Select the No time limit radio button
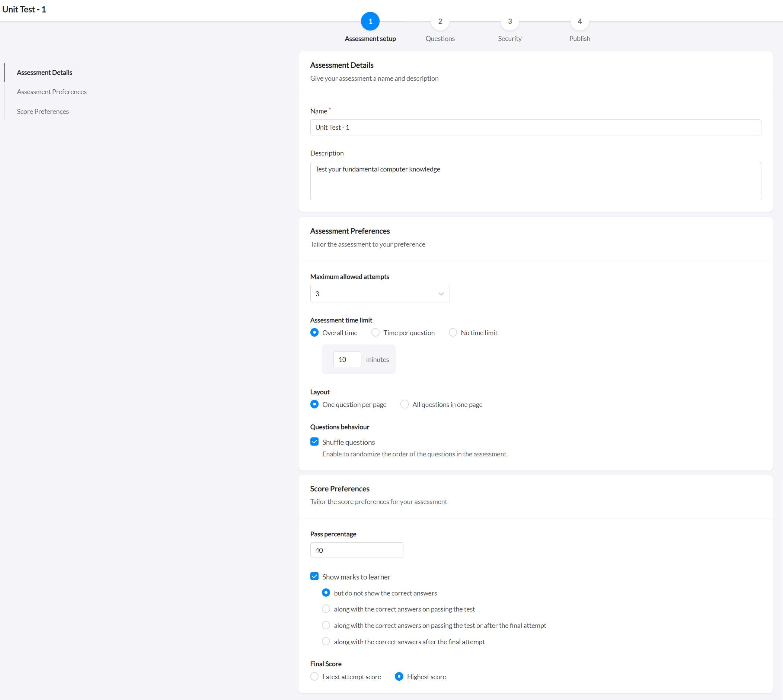The height and width of the screenshot is (700, 783). coord(453,333)
